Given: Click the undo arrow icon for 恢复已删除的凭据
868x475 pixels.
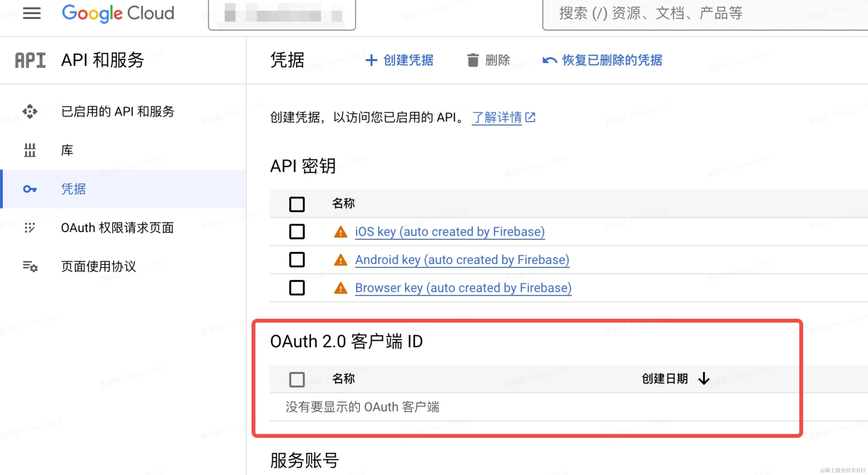Looking at the screenshot, I should [x=550, y=60].
